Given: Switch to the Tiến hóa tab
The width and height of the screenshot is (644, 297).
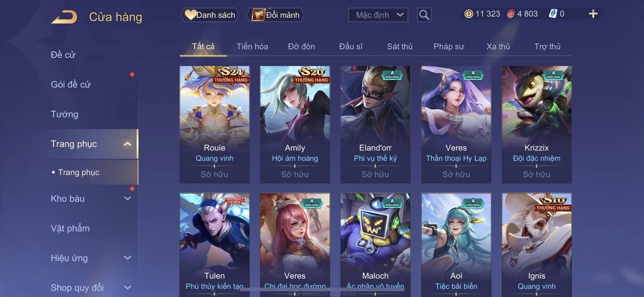Looking at the screenshot, I should click(x=252, y=46).
